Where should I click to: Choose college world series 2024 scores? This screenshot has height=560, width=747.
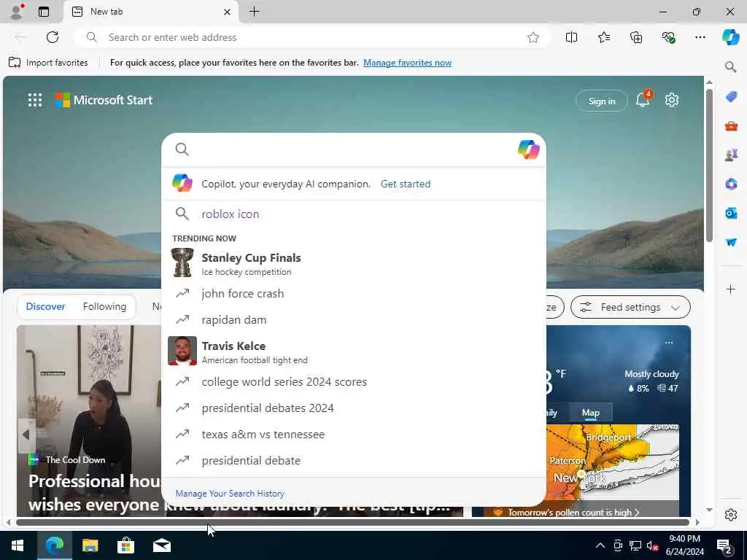click(354, 382)
